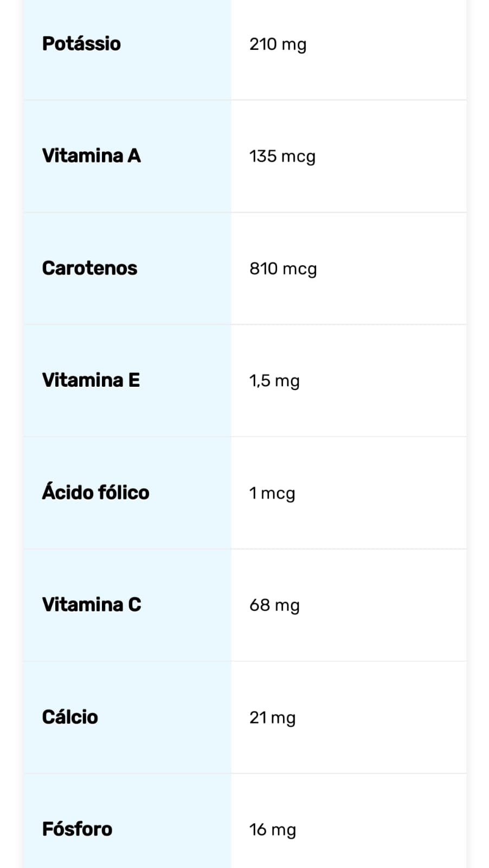Image resolution: width=489 pixels, height=868 pixels.
Task: Select the 21 mg value
Action: point(272,718)
